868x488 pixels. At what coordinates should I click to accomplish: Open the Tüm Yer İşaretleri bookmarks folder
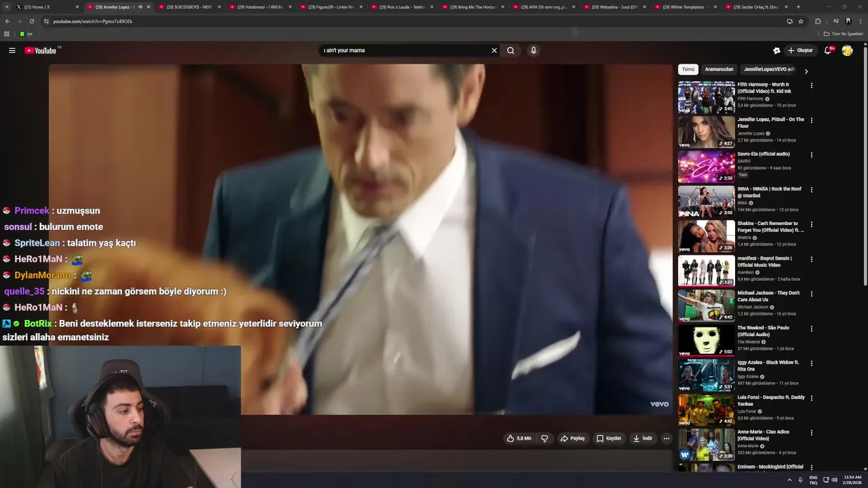[x=844, y=33]
